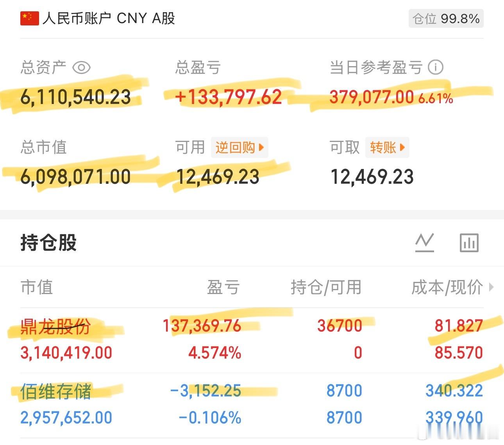The width and height of the screenshot is (504, 445).
Task: Switch holdings to line chart view
Action: [424, 242]
